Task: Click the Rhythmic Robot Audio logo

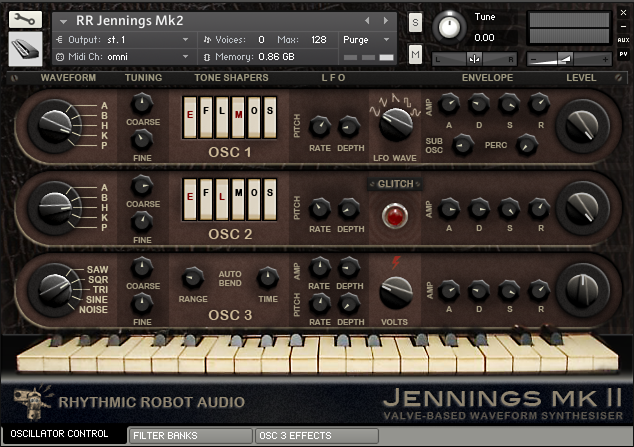Action: coord(129,402)
